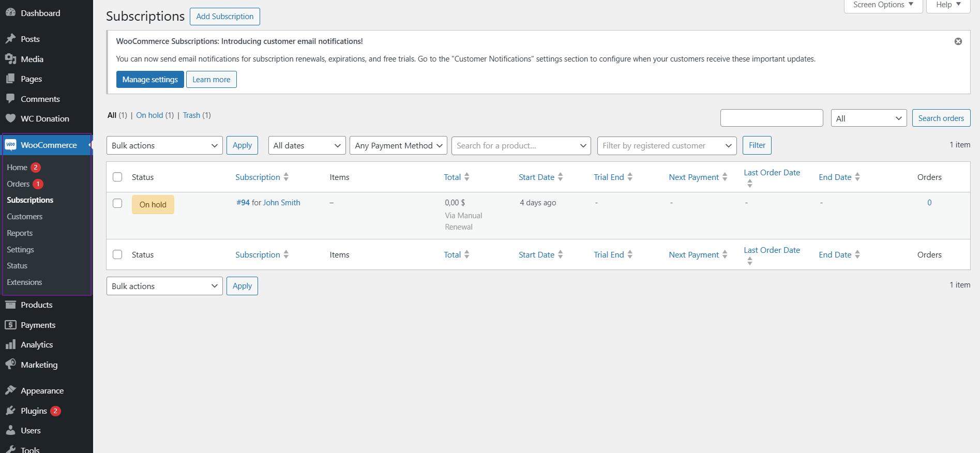
Task: Click the Media library icon
Action: point(10,59)
